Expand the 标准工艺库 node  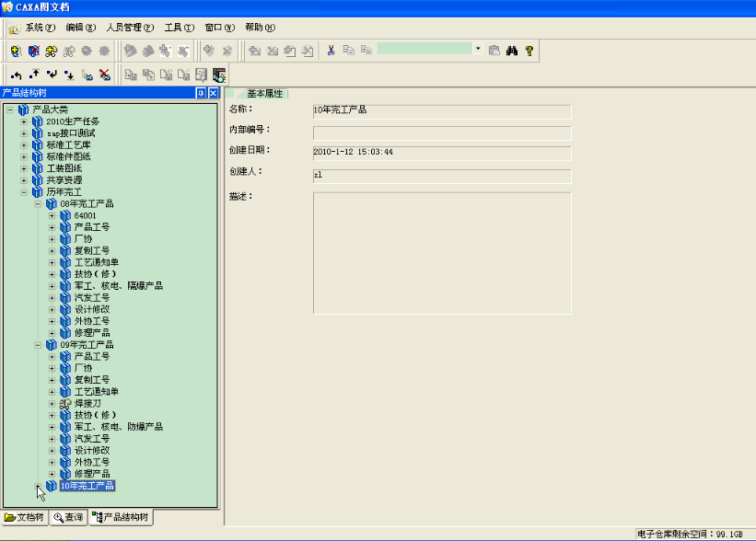point(24,145)
